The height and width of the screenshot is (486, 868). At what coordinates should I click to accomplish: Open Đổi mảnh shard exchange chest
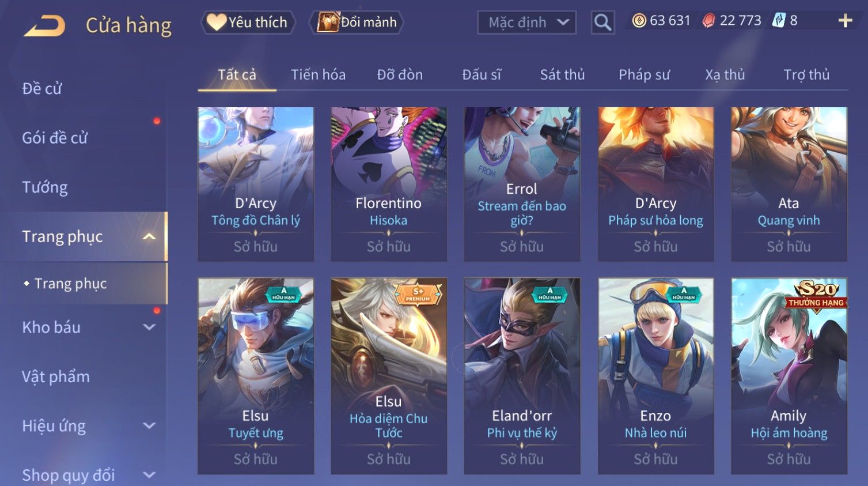coord(357,22)
